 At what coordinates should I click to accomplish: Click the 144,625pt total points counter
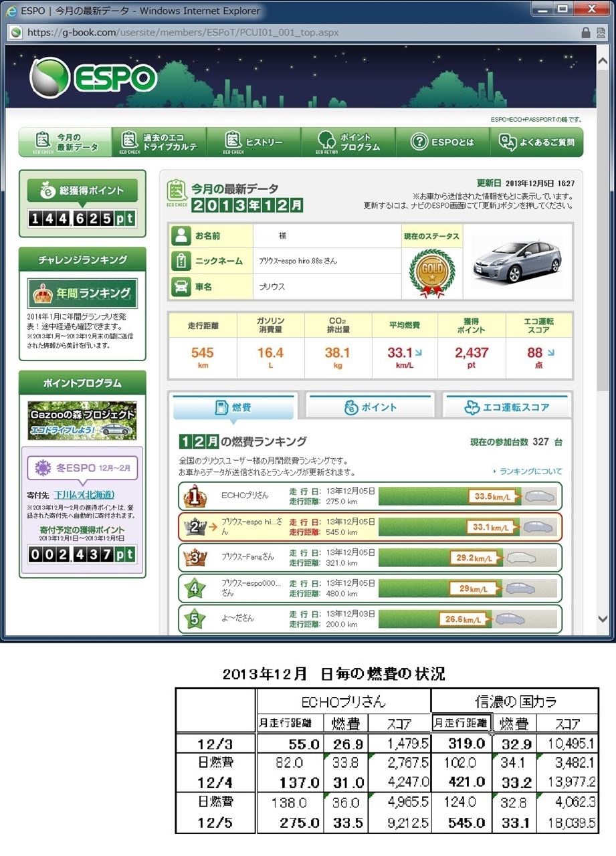coord(82,218)
